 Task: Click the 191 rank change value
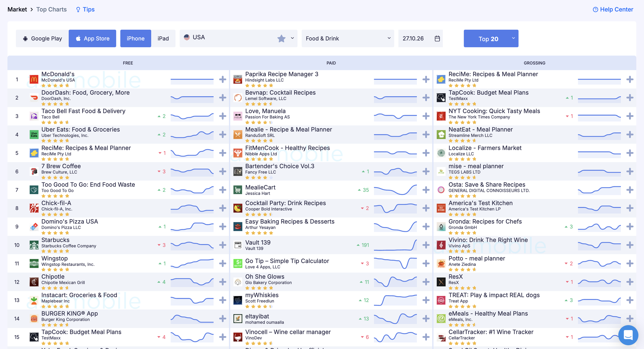[365, 245]
